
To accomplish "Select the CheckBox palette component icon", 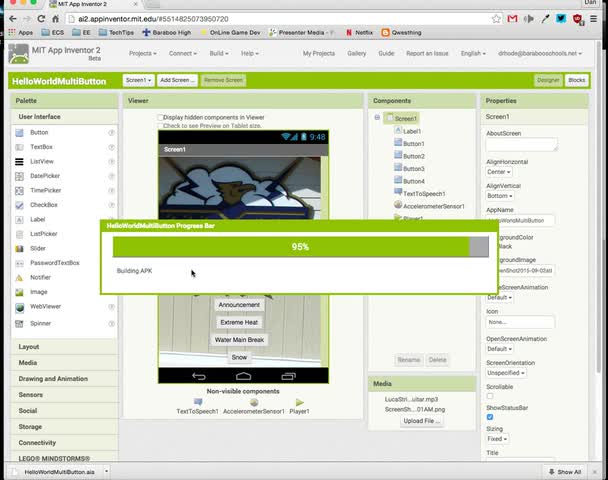I will point(19,205).
